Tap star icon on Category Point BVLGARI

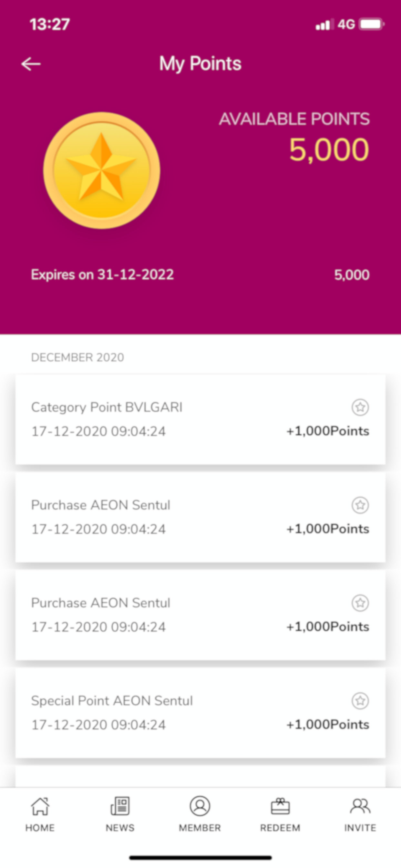click(x=360, y=408)
